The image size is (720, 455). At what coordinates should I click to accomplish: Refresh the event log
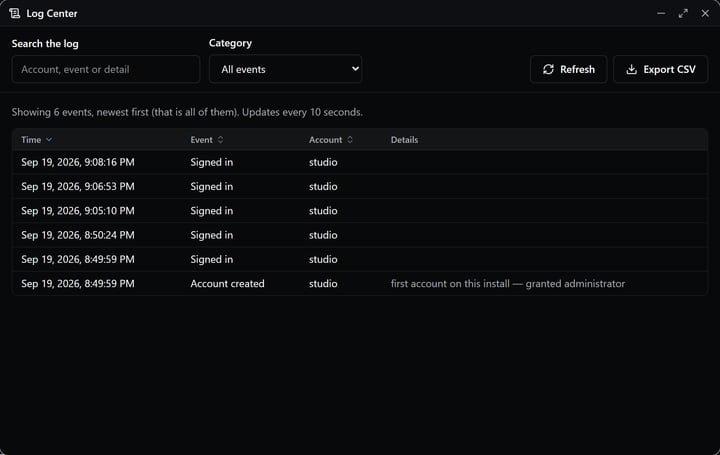pos(568,69)
